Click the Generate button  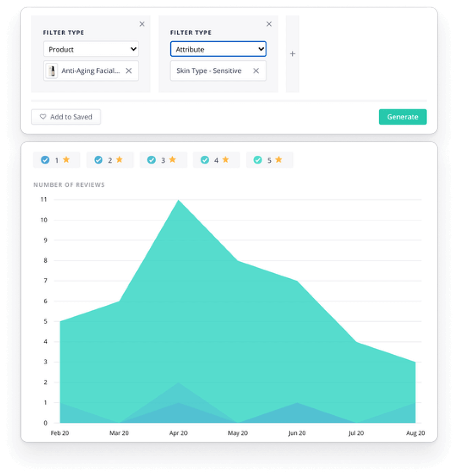click(x=403, y=117)
